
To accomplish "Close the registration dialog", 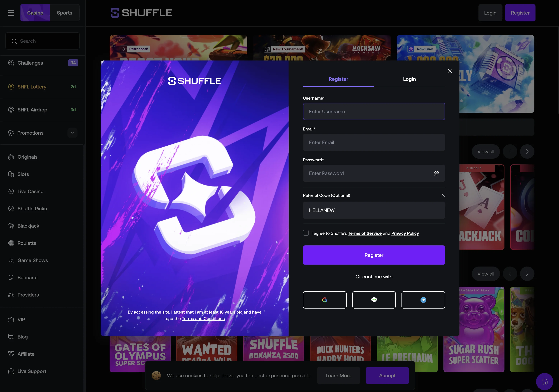I will click(x=450, y=71).
